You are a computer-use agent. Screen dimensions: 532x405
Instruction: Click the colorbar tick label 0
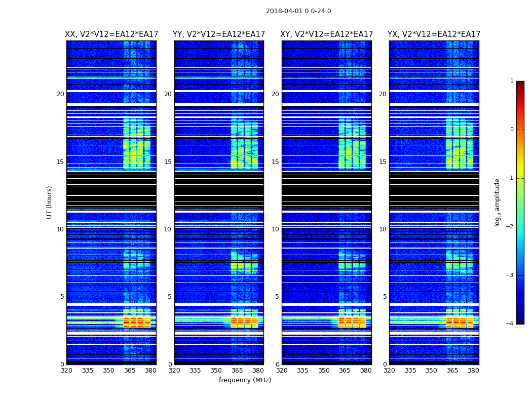tap(511, 130)
